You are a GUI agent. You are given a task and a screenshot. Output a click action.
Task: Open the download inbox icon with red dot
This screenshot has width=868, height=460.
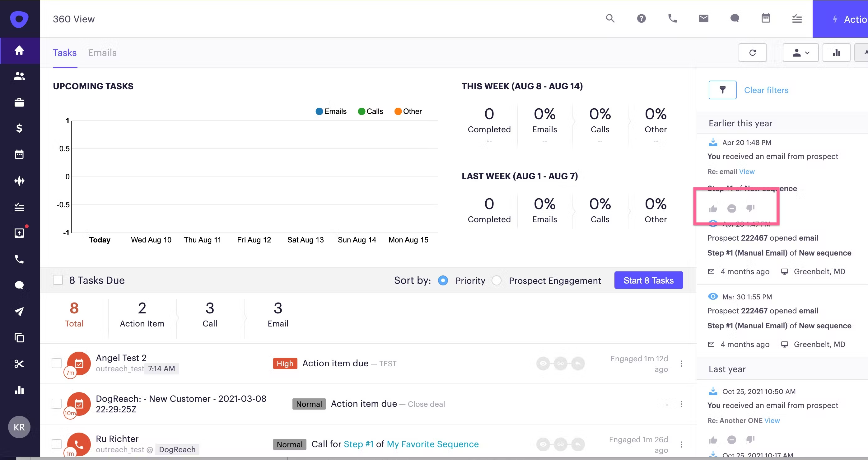point(19,233)
